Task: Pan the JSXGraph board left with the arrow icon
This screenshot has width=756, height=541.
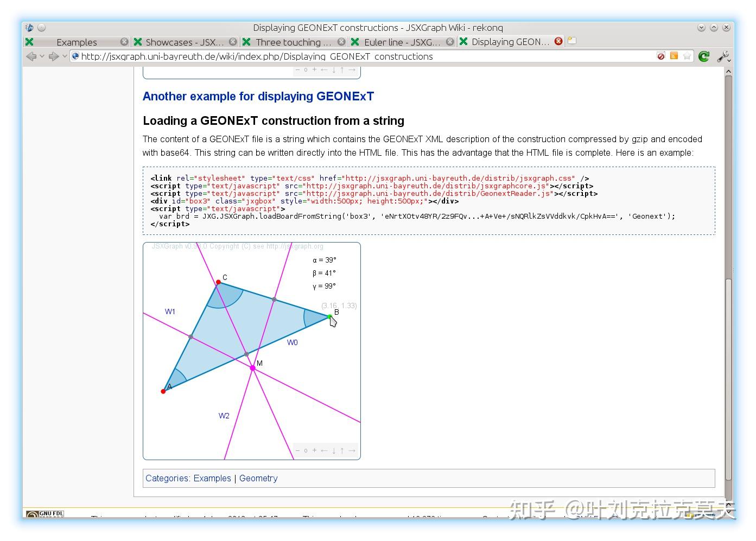Action: [x=323, y=450]
